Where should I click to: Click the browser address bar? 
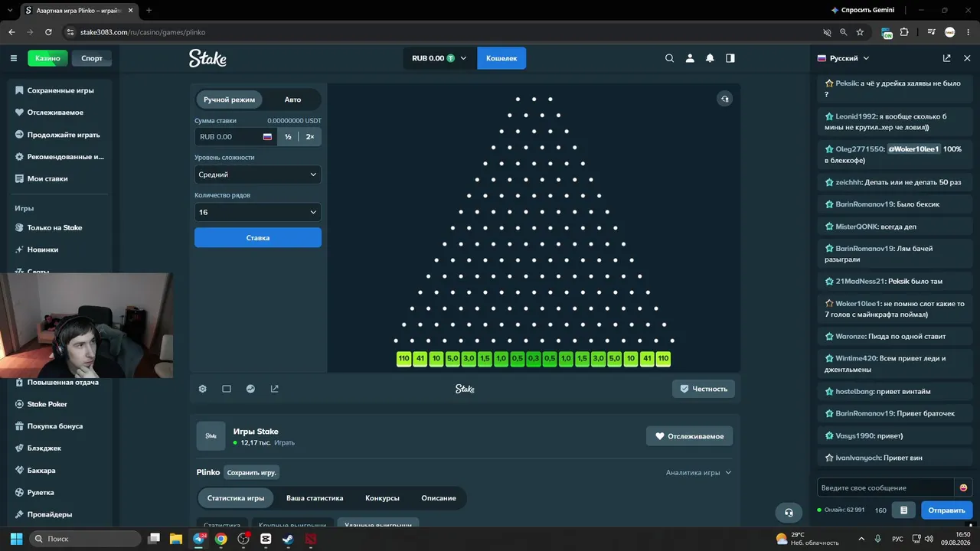pyautogui.click(x=436, y=32)
